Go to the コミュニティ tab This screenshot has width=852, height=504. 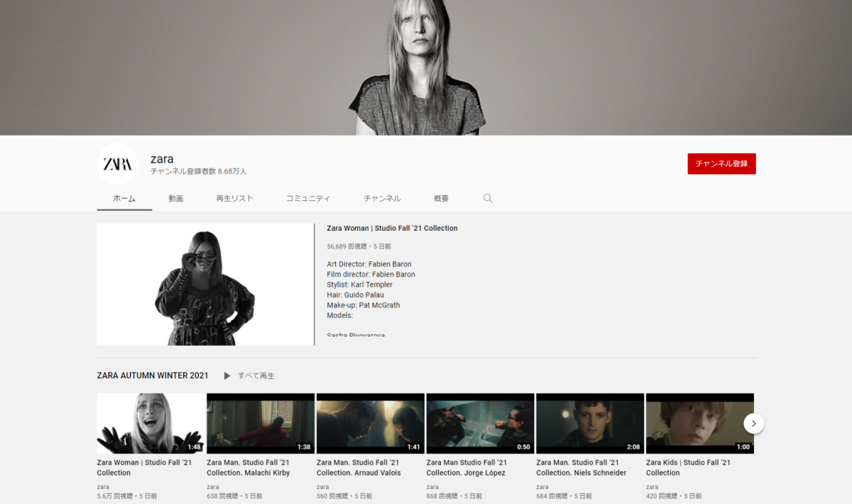tap(308, 199)
